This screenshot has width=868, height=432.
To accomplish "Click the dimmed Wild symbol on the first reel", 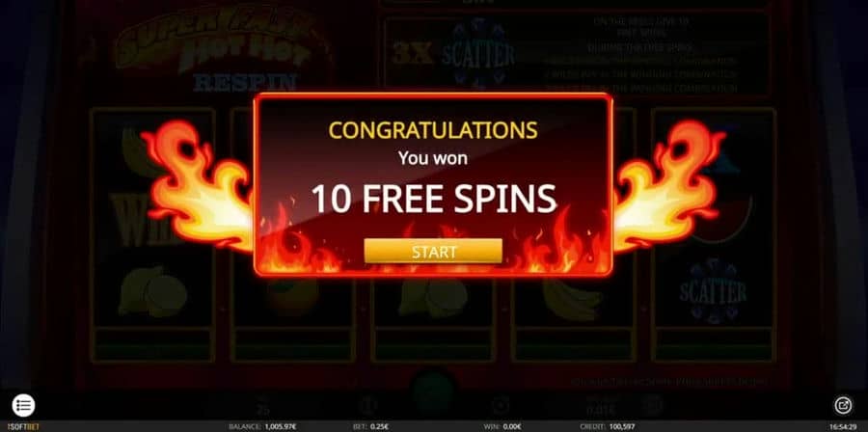I will (136, 220).
